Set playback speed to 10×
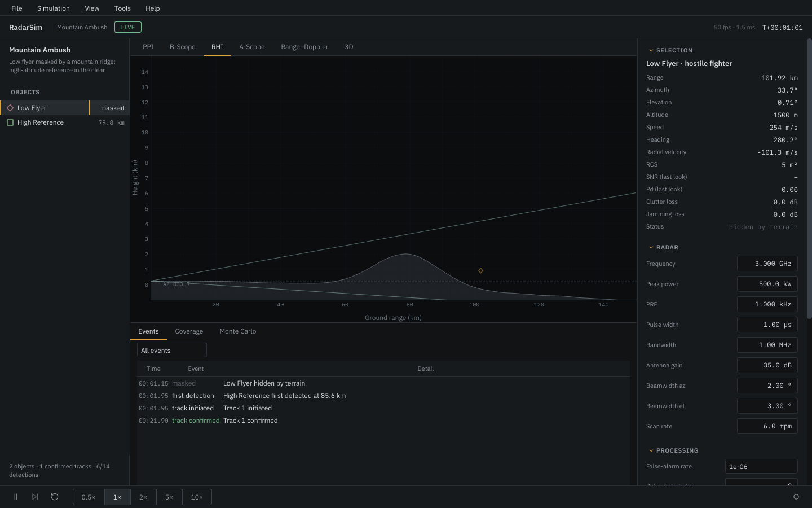This screenshot has width=812, height=508. click(x=197, y=497)
